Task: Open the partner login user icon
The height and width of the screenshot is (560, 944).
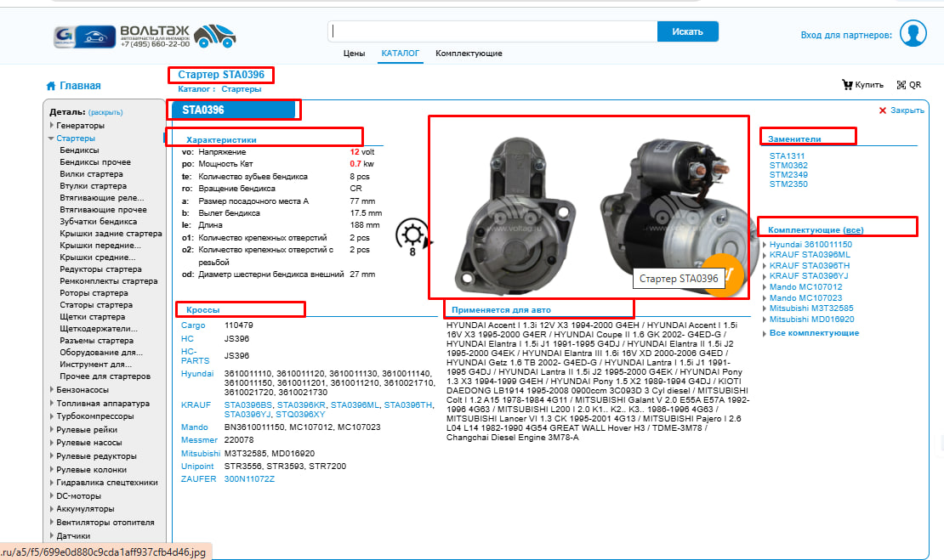Action: coord(913,33)
